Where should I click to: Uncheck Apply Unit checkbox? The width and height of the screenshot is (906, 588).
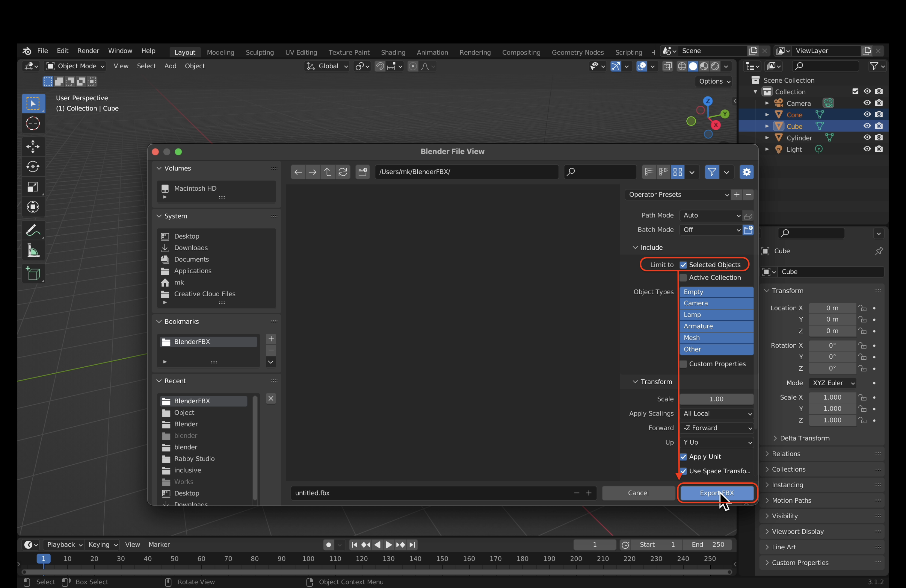tap(683, 457)
